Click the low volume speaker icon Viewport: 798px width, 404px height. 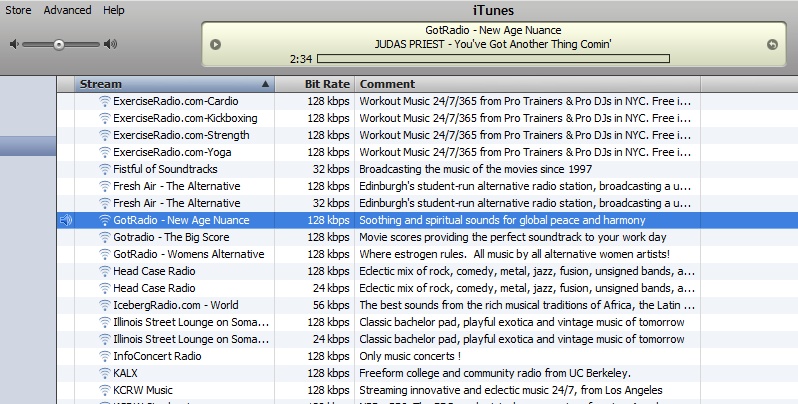pyautogui.click(x=14, y=44)
